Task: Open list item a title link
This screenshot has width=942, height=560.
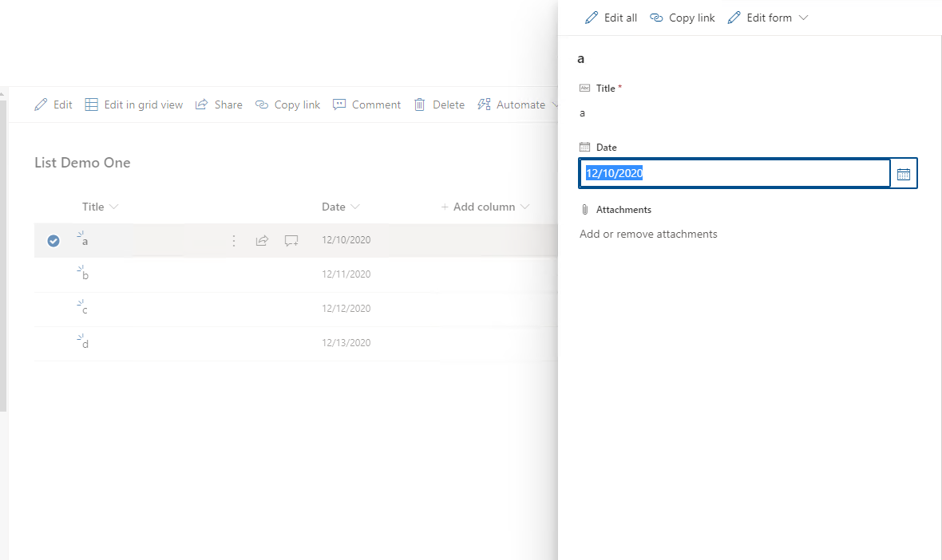Action: pos(85,241)
